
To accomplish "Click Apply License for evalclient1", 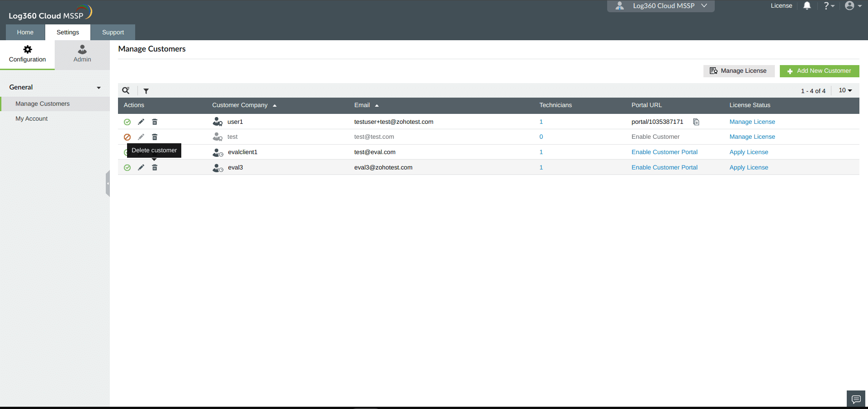I will (749, 152).
